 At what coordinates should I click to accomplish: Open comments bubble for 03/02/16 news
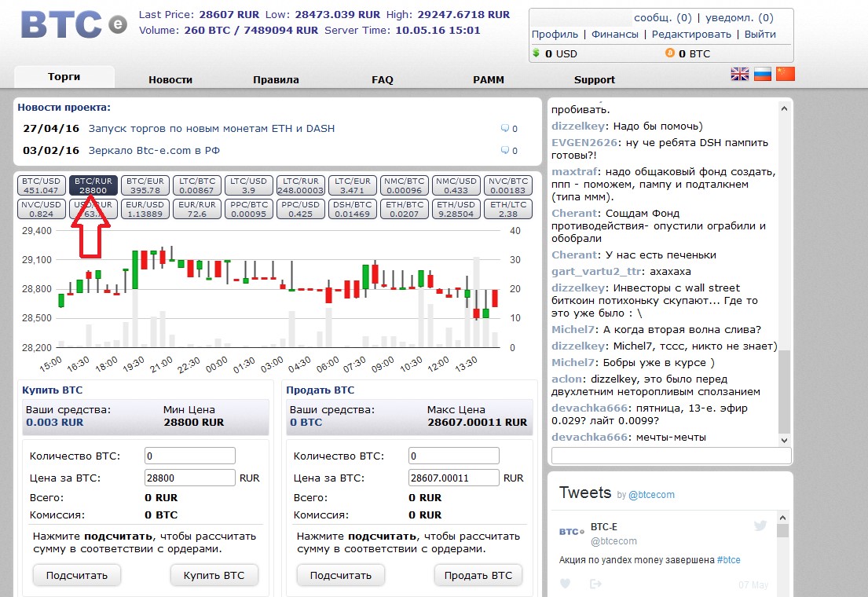click(505, 150)
